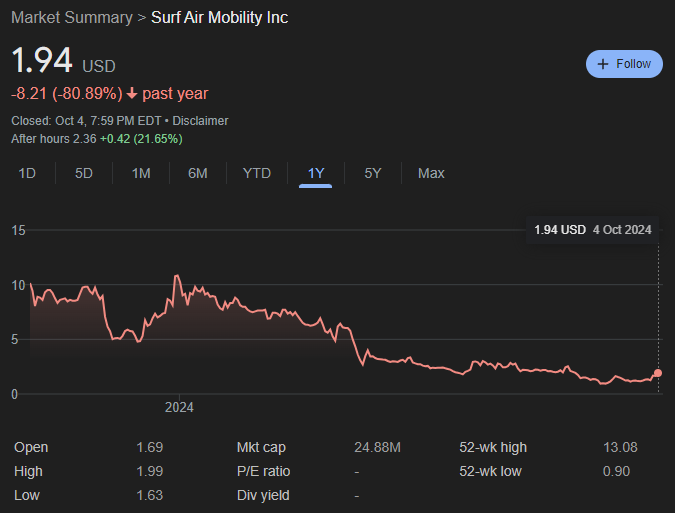Switch to the 1D range tab

pos(27,173)
